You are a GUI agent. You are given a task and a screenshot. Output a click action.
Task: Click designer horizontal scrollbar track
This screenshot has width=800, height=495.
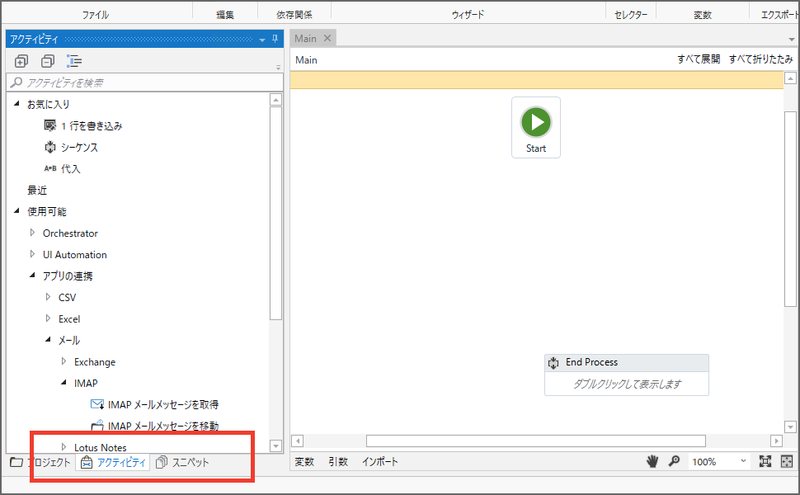click(536, 440)
